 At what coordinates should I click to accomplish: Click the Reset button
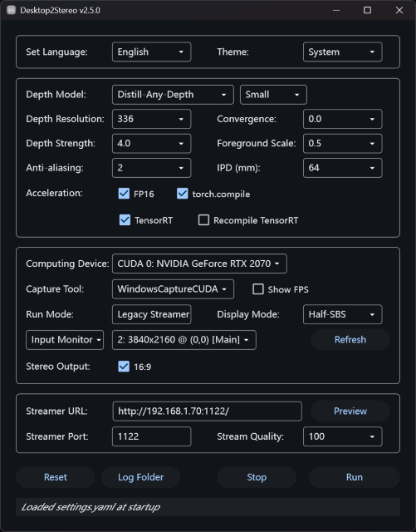click(x=56, y=477)
